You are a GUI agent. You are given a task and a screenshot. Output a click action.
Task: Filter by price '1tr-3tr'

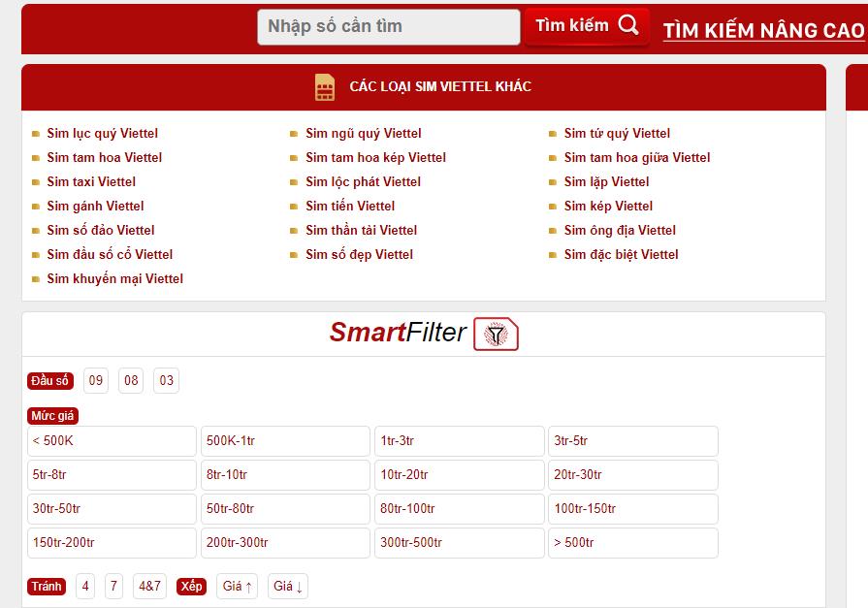460,441
